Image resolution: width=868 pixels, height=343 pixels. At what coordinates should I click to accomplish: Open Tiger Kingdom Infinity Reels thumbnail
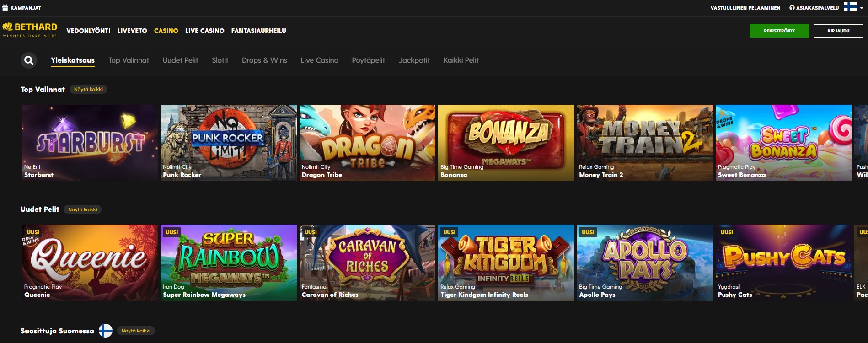pyautogui.click(x=506, y=263)
